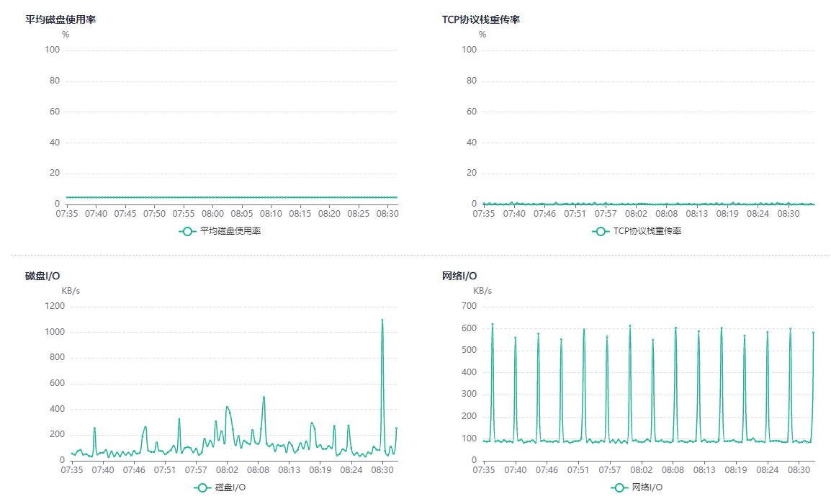The height and width of the screenshot is (504, 831).
Task: Click the flat disk usage line near 08:00
Action: pyautogui.click(x=212, y=198)
